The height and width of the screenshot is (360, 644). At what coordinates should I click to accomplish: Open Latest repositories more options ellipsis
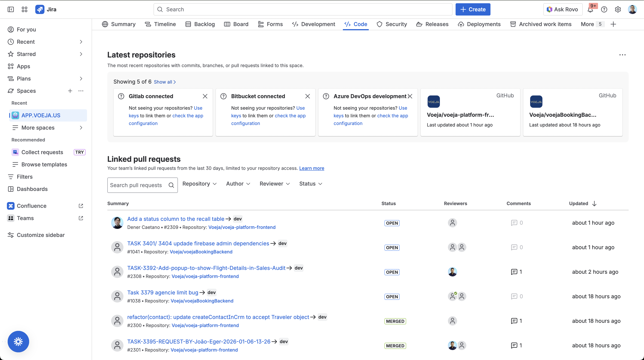622,55
